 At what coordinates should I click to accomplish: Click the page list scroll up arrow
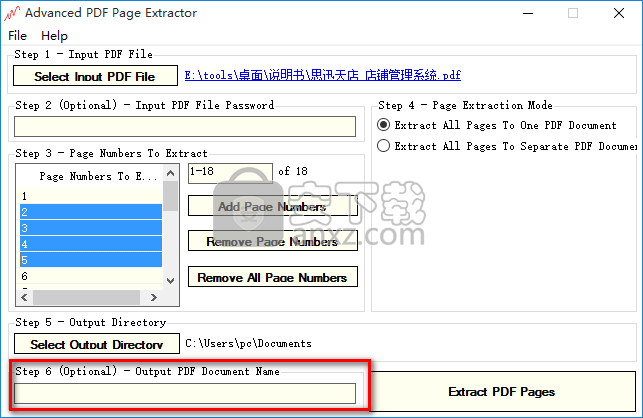click(x=171, y=173)
